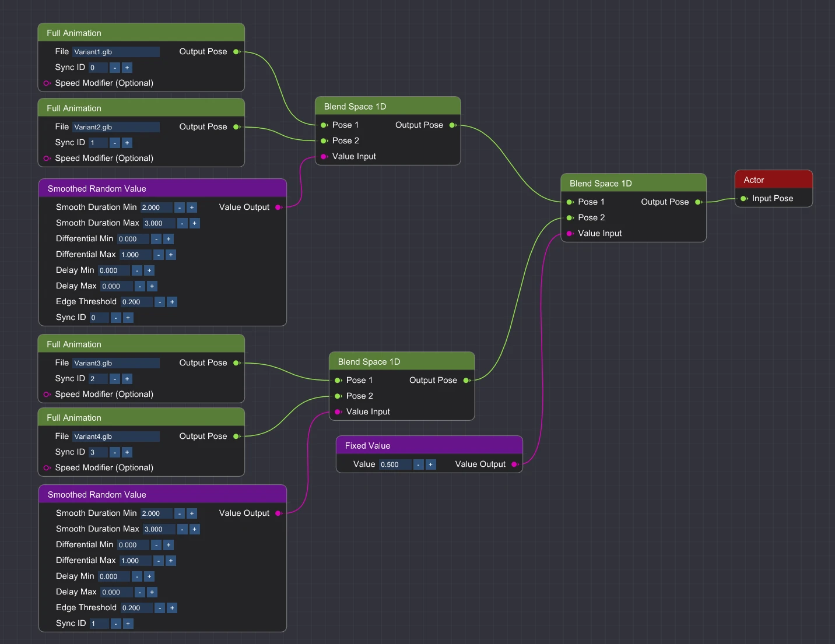Decrement Sync ID on the Variant2.glb node

point(115,143)
